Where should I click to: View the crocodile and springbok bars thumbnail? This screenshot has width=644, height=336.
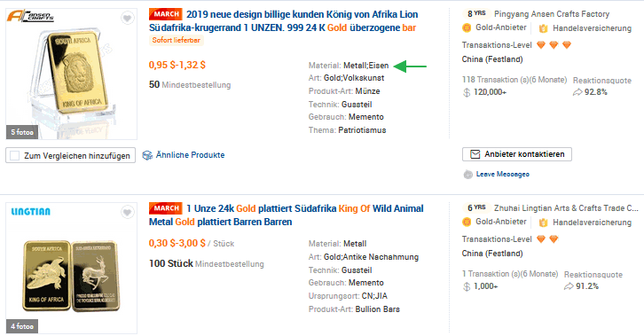point(72,268)
